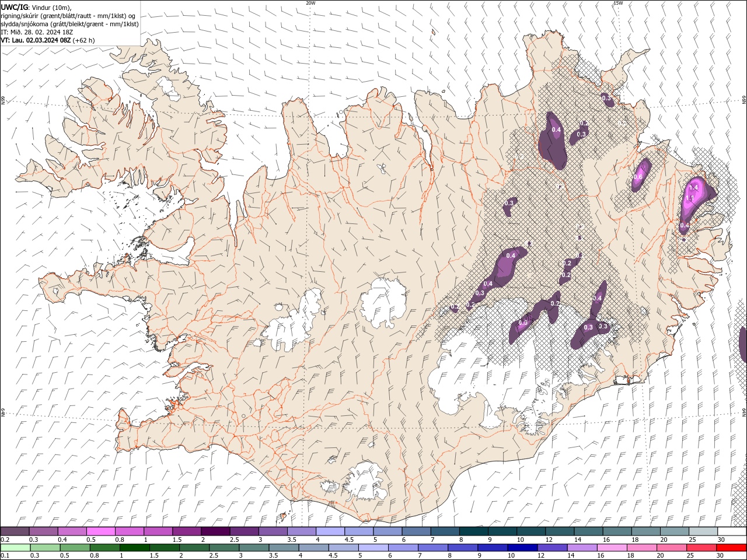Viewport: 747px width, 560px height.
Task: Click the 'UWC/IG: Vindur (10m)' title text
Action: pyautogui.click(x=36, y=7)
